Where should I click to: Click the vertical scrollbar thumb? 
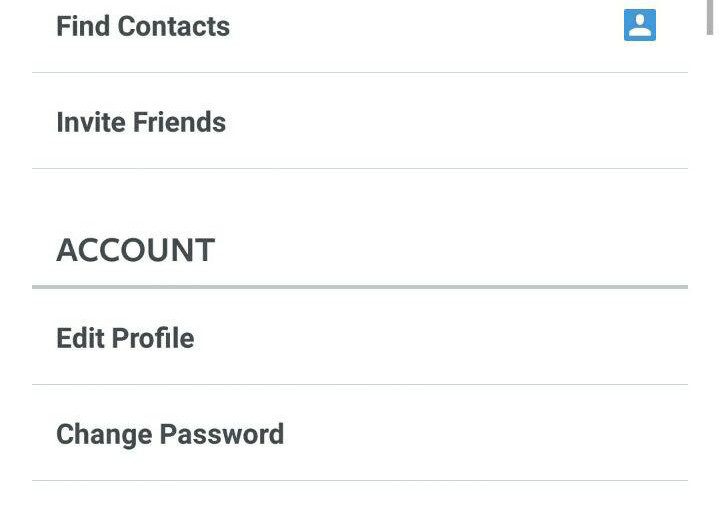(x=711, y=18)
